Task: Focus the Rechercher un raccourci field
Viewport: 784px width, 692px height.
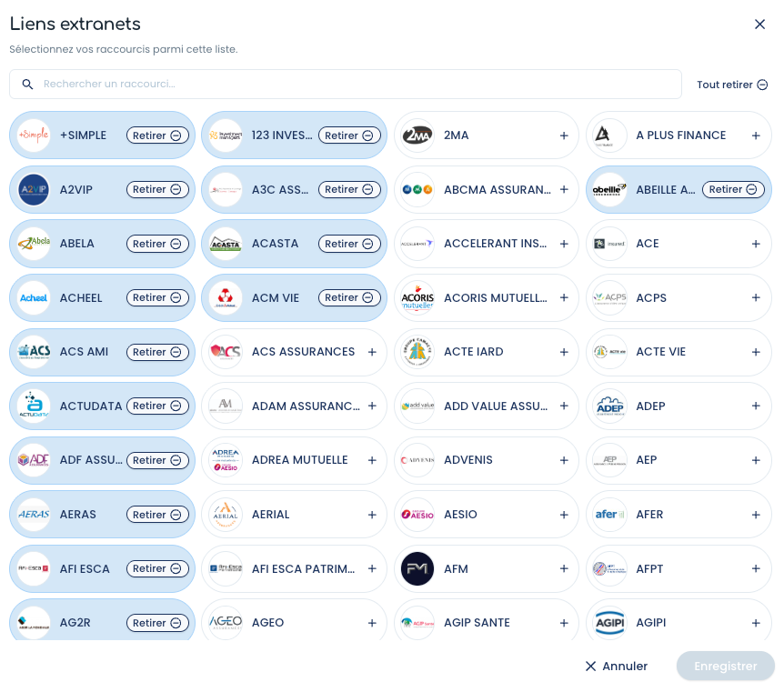Action: (346, 84)
